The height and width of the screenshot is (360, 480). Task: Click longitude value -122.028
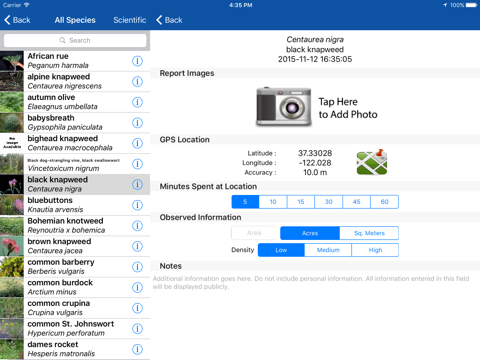pyautogui.click(x=315, y=163)
